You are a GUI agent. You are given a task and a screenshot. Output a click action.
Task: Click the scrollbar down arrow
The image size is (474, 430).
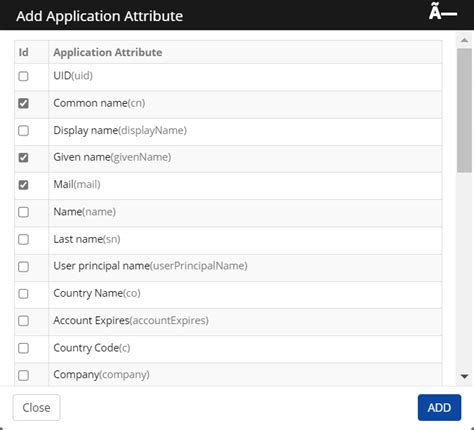point(464,377)
